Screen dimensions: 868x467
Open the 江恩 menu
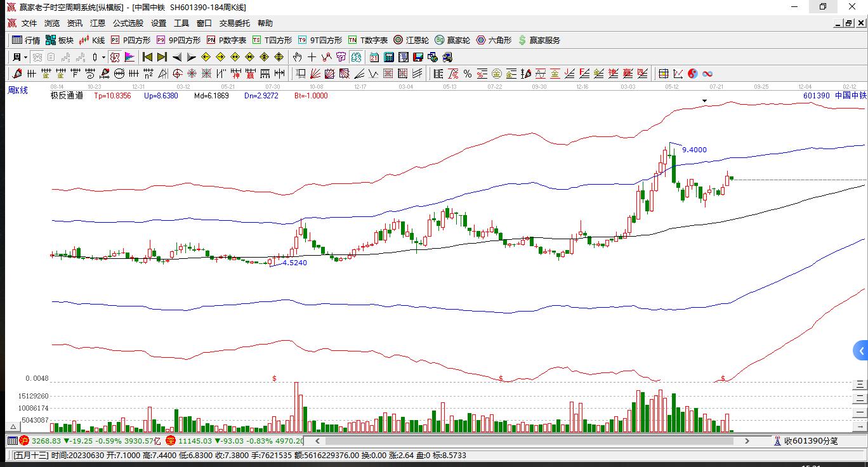(98, 23)
